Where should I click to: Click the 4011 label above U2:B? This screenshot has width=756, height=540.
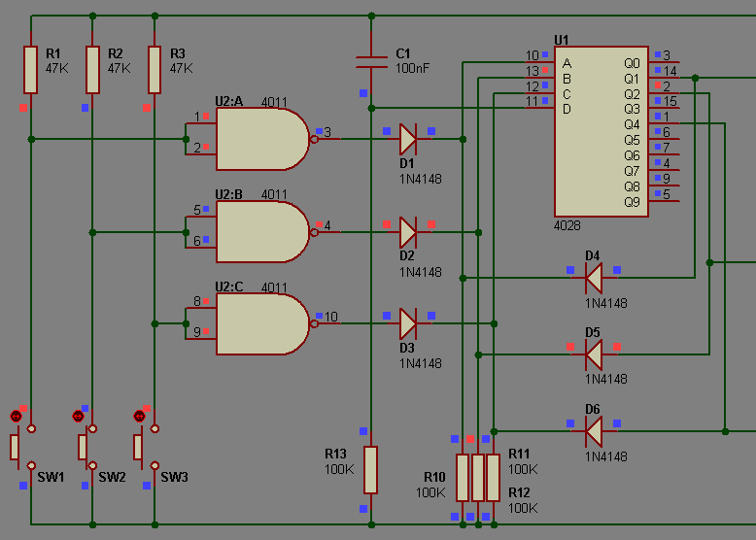click(x=274, y=194)
